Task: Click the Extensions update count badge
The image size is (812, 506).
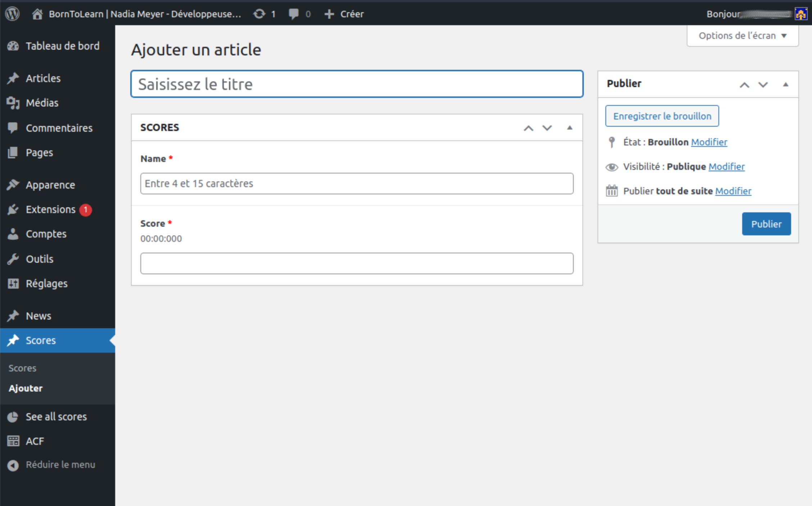Action: pos(86,210)
